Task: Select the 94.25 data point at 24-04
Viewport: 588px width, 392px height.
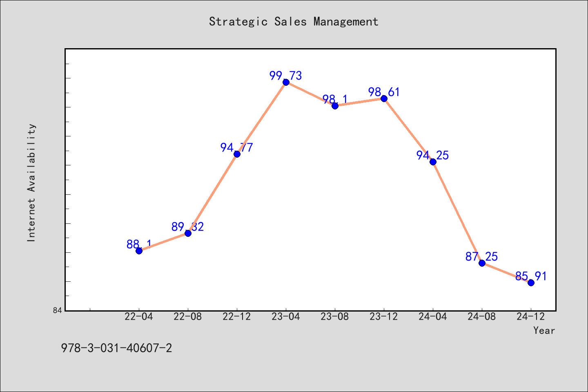Action: [x=433, y=162]
